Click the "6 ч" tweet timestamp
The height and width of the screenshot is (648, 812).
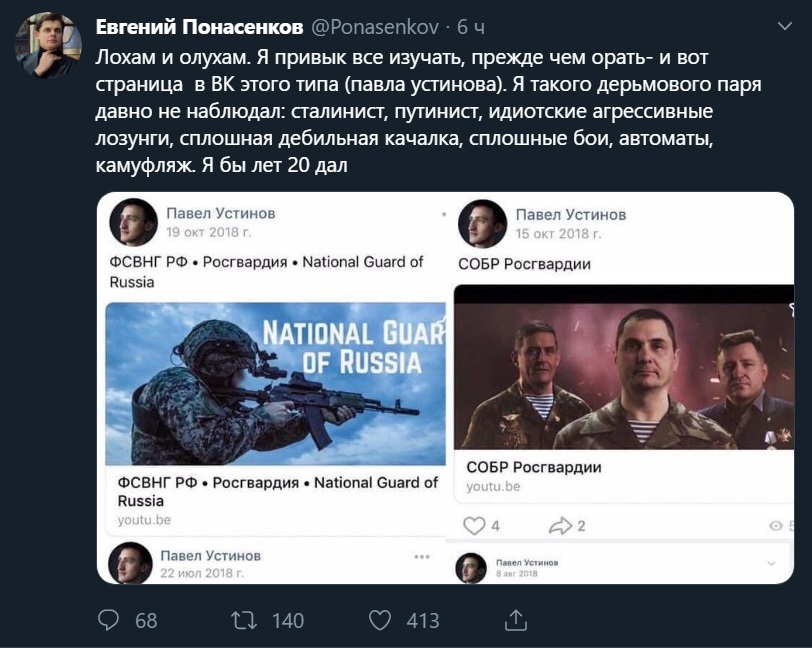(470, 23)
